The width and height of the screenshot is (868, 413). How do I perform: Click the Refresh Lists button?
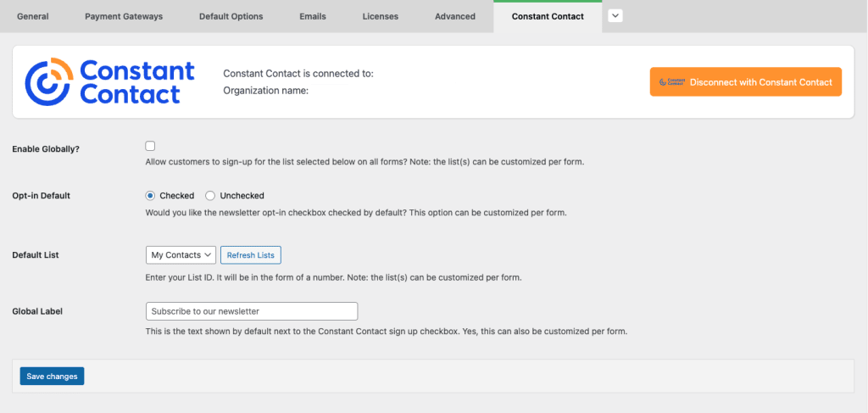click(x=251, y=254)
